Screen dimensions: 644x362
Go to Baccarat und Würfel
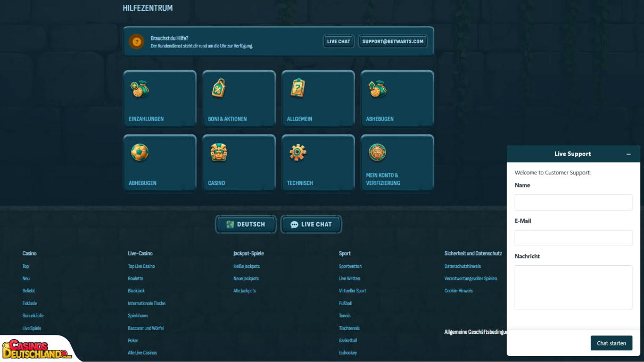pos(146,329)
